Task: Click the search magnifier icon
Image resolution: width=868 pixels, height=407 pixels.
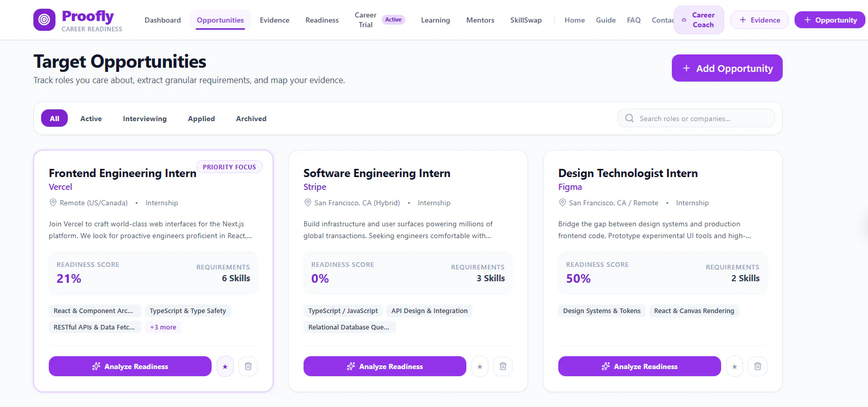Action: point(629,118)
